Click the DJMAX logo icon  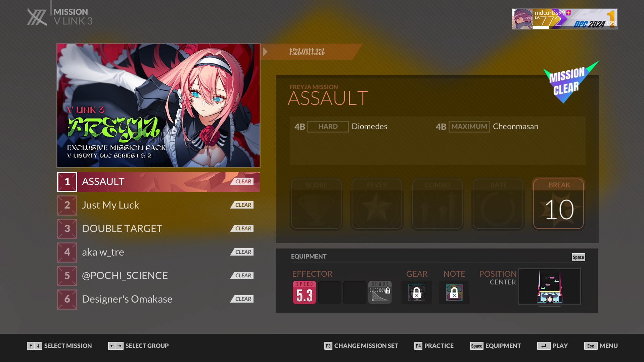[x=37, y=17]
